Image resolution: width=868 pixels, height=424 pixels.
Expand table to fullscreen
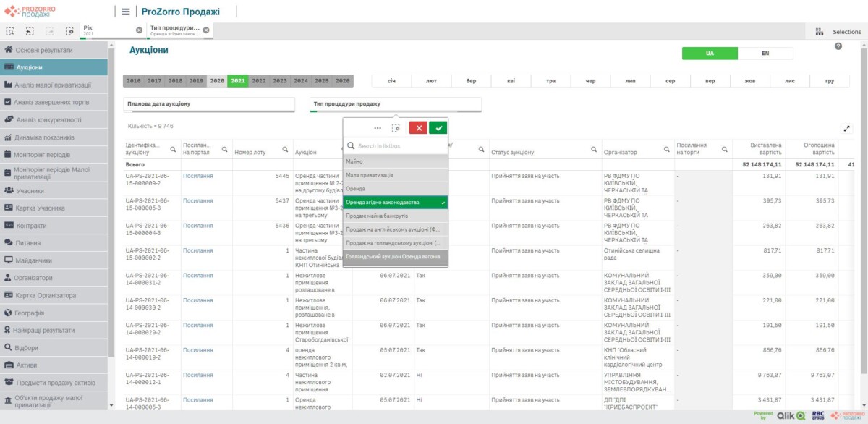tap(847, 128)
